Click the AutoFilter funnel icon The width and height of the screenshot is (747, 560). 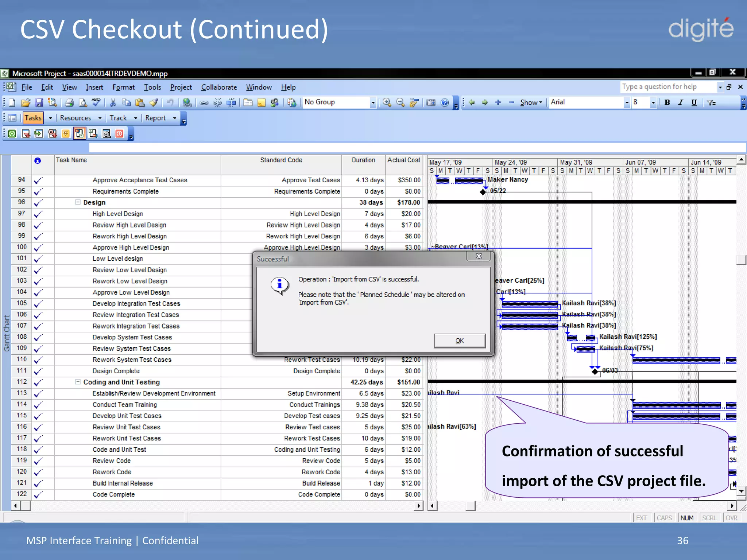pos(712,102)
